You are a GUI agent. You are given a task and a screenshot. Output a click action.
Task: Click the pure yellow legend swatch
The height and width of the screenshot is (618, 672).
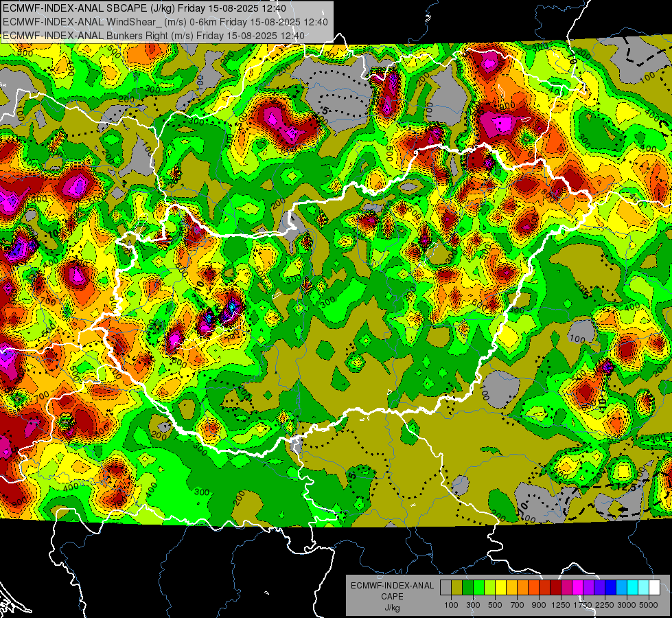[500, 588]
